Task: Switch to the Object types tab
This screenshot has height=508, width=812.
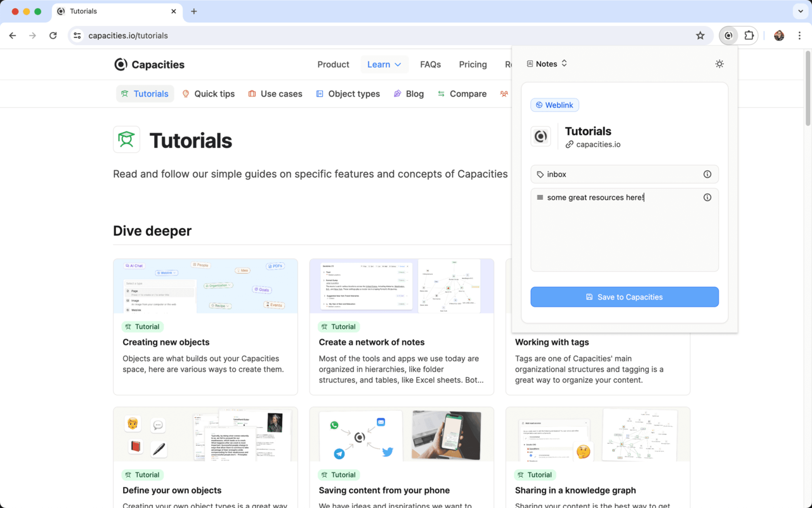Action: click(x=348, y=94)
